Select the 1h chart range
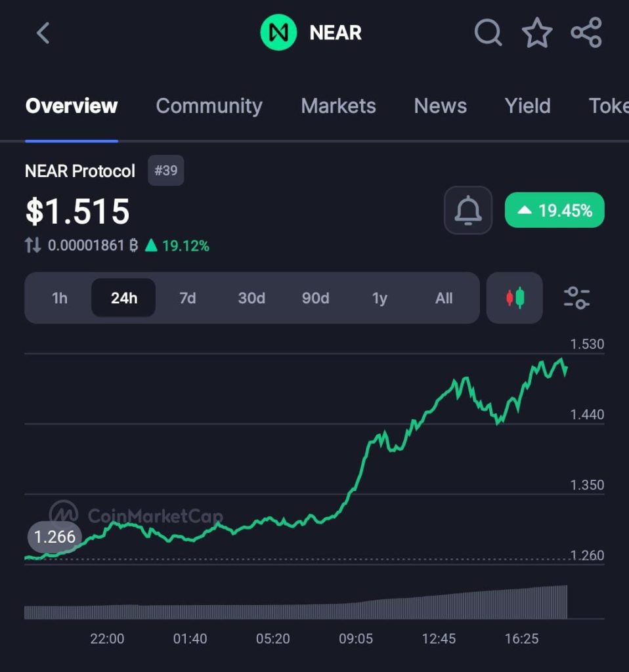The image size is (629, 672). point(60,298)
